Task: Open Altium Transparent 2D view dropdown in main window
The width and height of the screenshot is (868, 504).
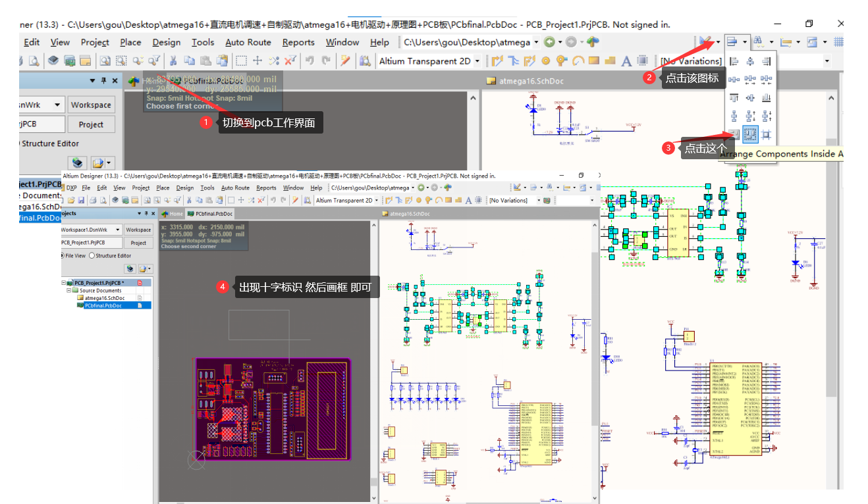Action: 477,61
